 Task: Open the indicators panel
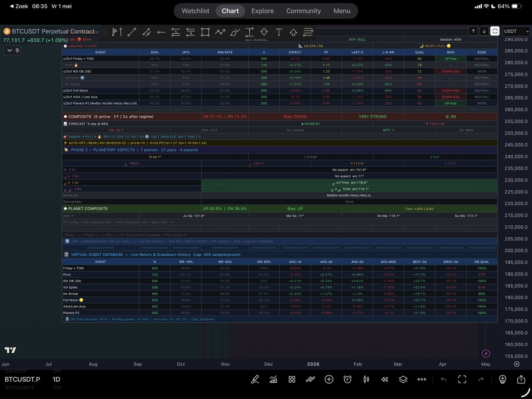tap(274, 379)
